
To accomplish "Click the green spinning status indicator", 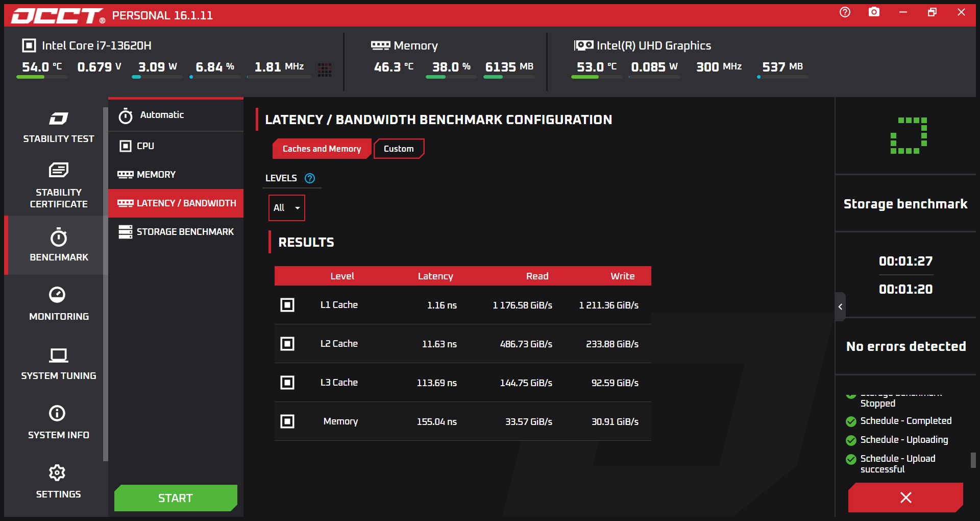I will point(909,135).
